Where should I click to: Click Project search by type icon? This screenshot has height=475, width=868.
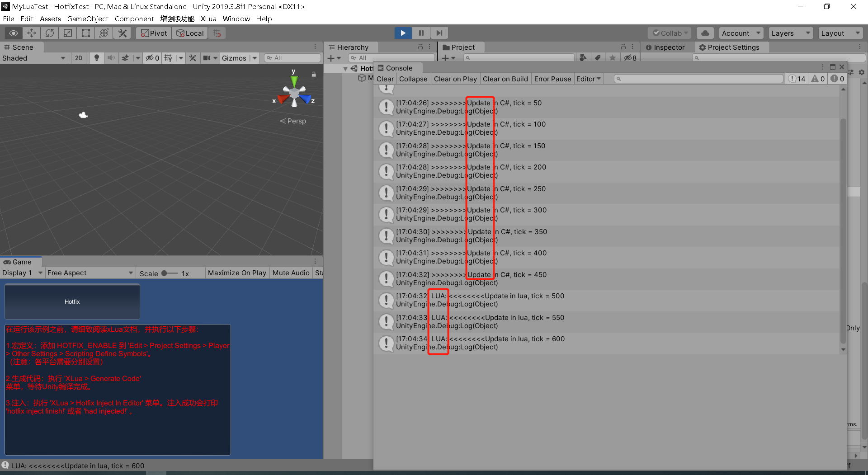583,58
